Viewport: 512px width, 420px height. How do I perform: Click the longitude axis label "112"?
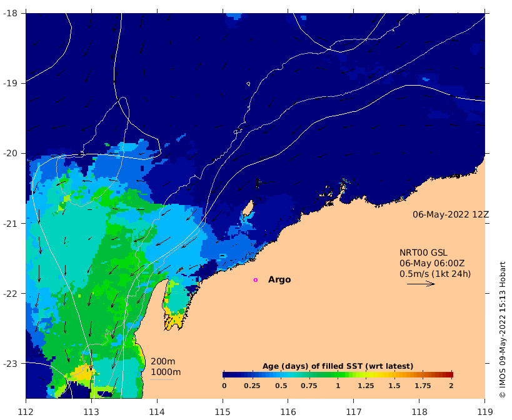click(26, 412)
